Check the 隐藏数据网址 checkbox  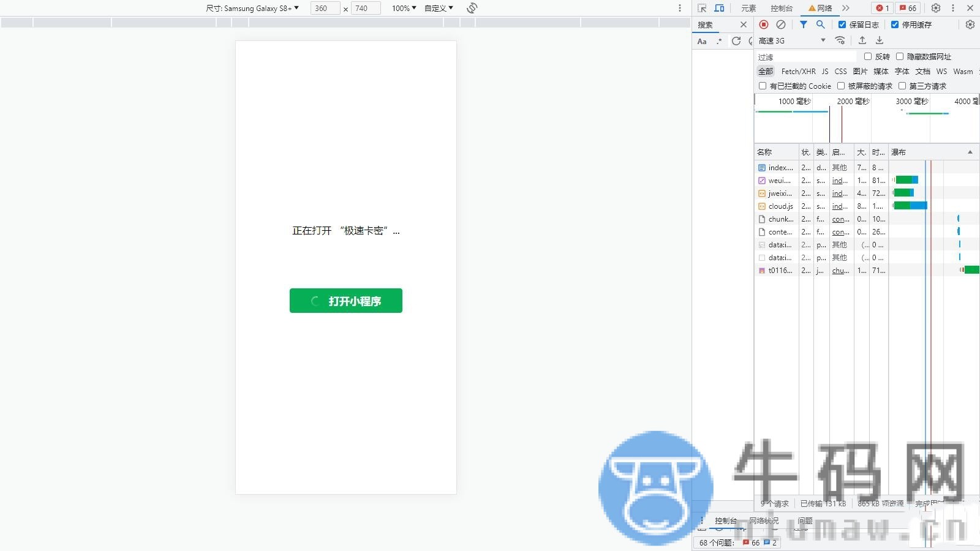point(900,56)
